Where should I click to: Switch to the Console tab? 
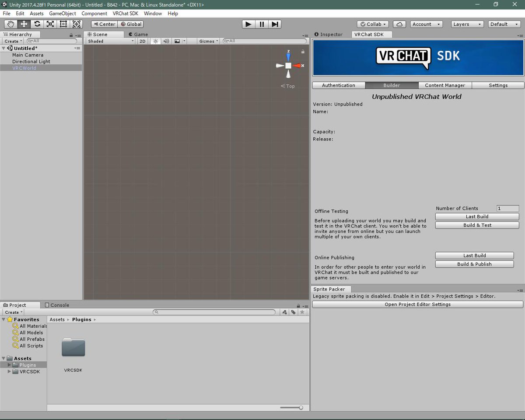[57, 305]
